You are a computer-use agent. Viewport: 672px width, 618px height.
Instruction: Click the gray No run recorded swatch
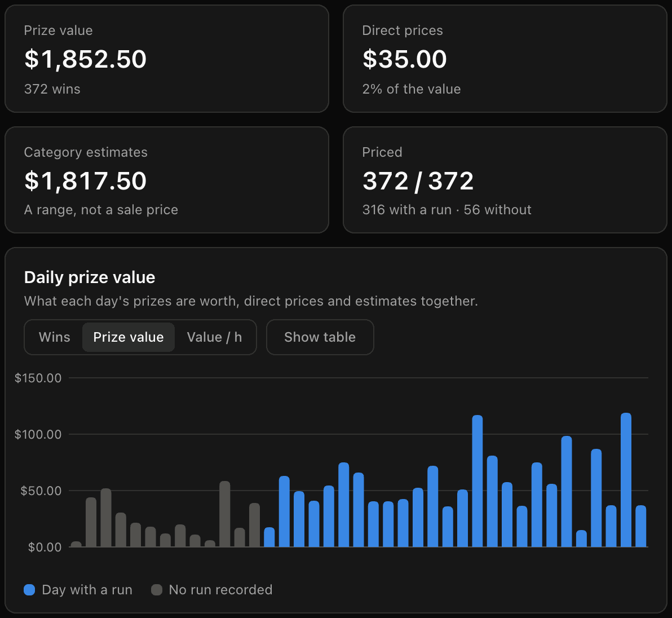tap(157, 590)
